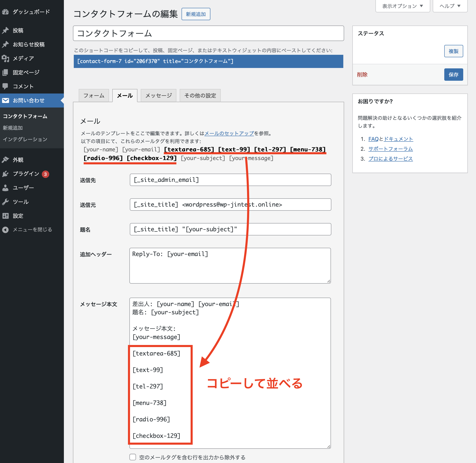The width and height of the screenshot is (476, 463).
Task: Click the 固定ページ pages icon
Action: point(5,72)
